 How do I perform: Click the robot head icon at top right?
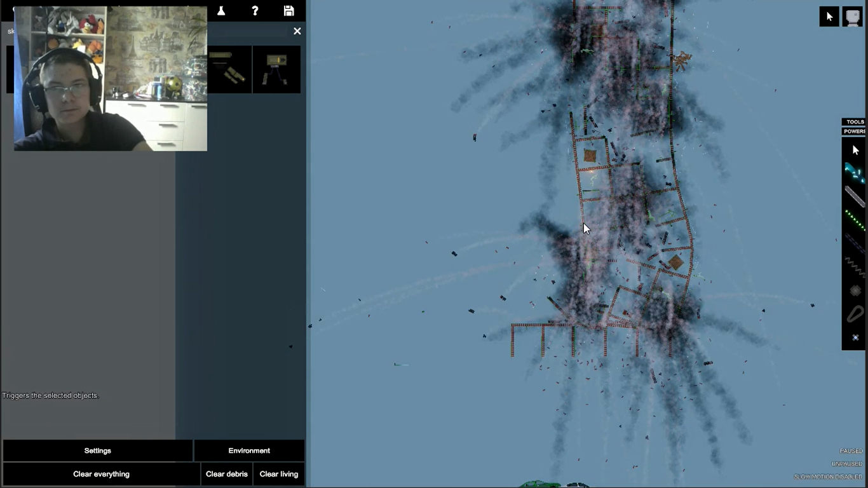tap(852, 17)
